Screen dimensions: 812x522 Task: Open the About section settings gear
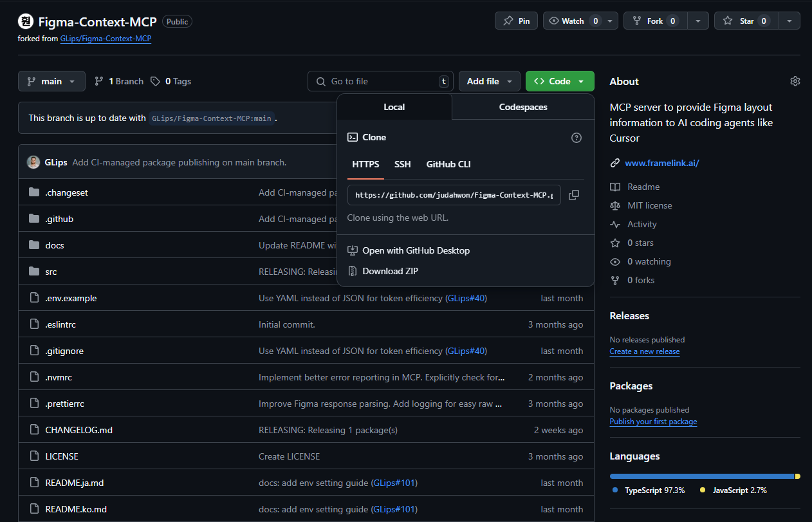(795, 81)
